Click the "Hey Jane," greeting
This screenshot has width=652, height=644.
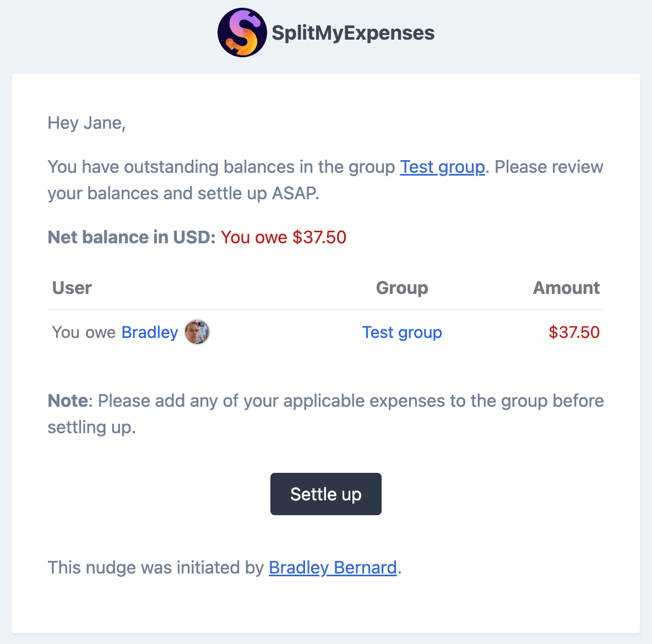pos(86,123)
